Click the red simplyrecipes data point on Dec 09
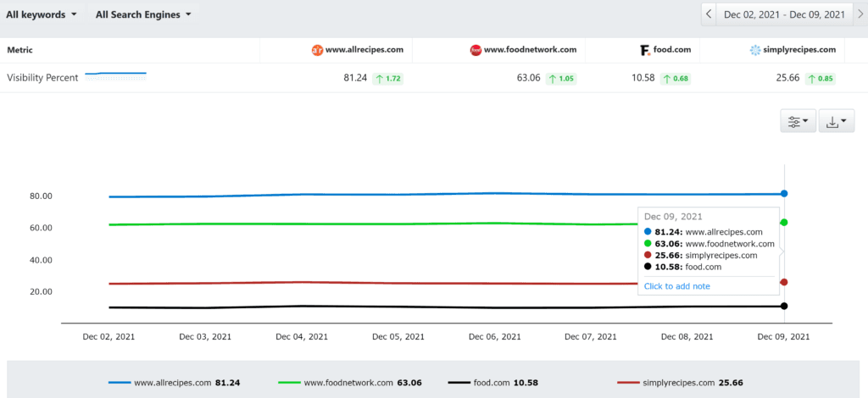The height and width of the screenshot is (398, 868). (784, 282)
